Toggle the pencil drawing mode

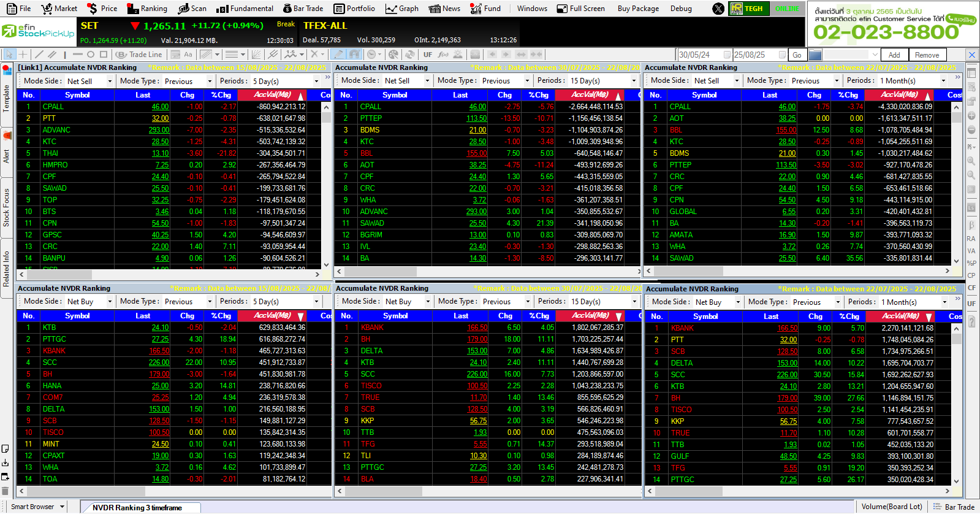(x=338, y=55)
